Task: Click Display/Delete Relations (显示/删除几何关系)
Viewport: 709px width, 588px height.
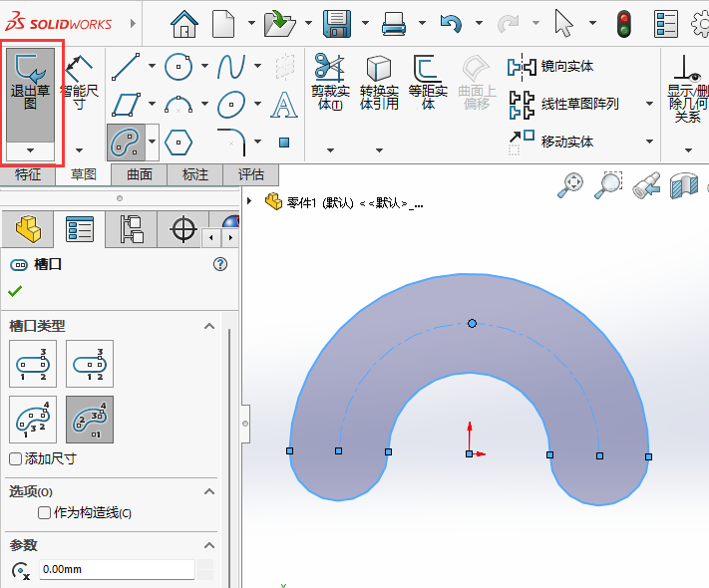Action: (688, 88)
